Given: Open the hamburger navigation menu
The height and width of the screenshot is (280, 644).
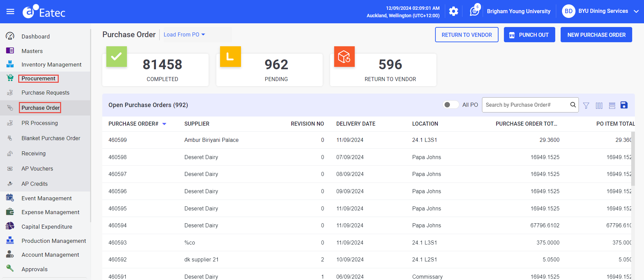Looking at the screenshot, I should (10, 11).
